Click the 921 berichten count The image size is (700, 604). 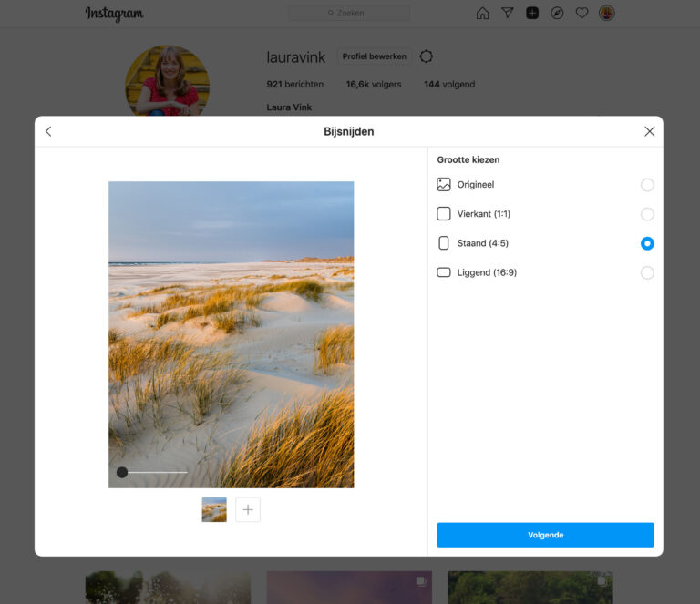[294, 85]
